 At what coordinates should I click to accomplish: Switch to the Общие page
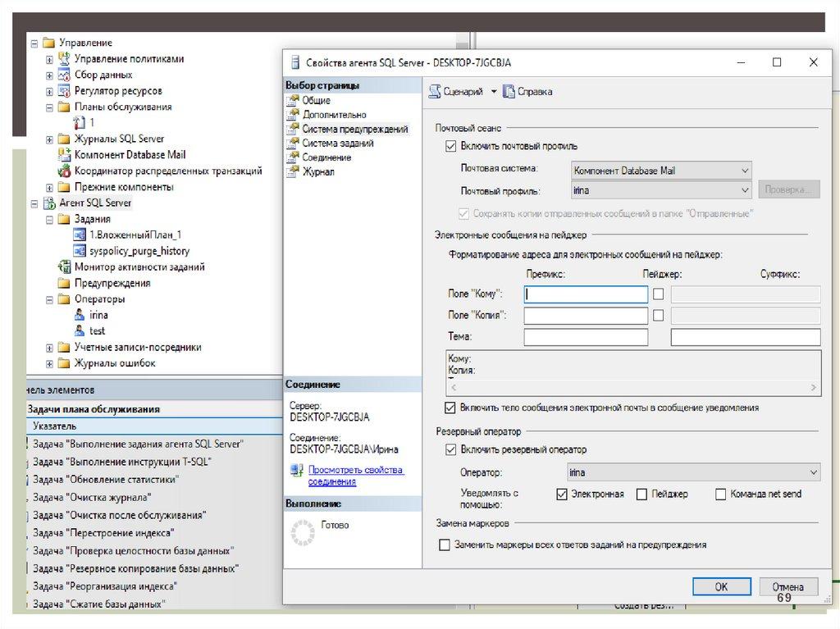(x=317, y=100)
